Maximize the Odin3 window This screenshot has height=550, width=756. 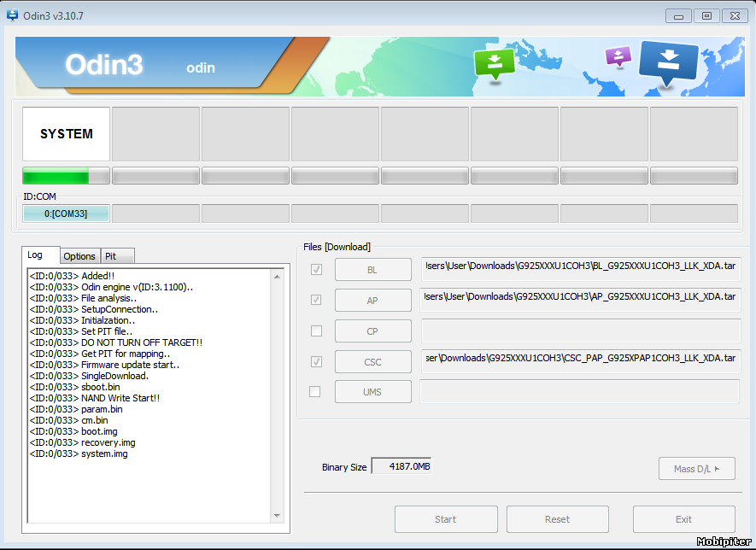tap(706, 16)
